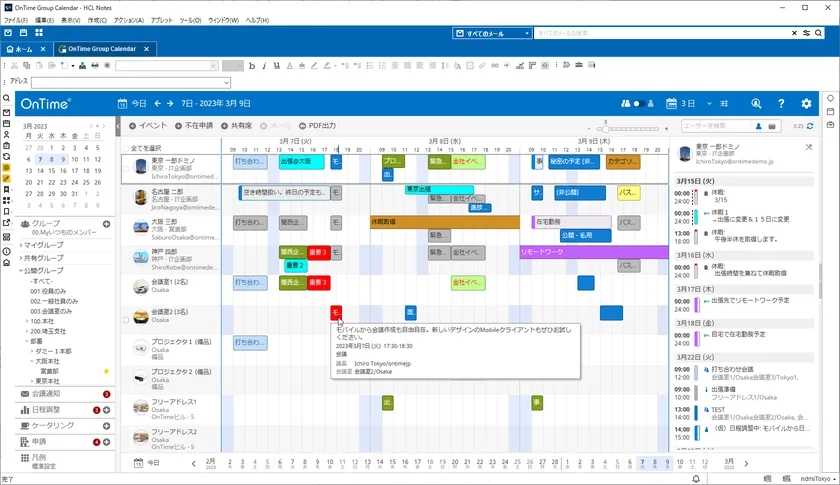The width and height of the screenshot is (840, 485).
Task: Open the search magnifier in OnTime header
Action: point(756,103)
